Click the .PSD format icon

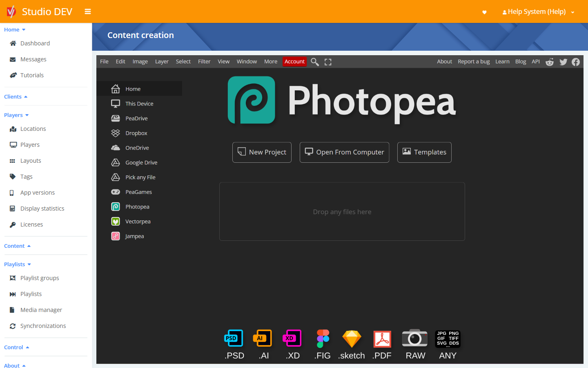pyautogui.click(x=234, y=338)
